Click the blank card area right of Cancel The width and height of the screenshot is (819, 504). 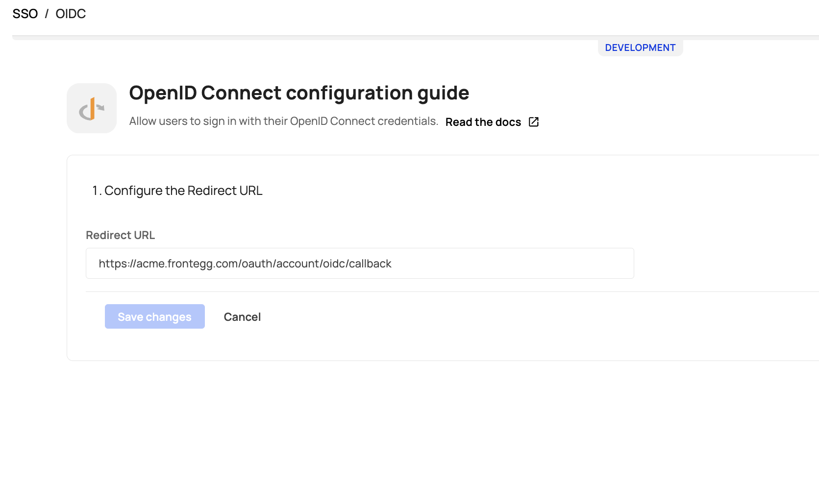(490, 323)
